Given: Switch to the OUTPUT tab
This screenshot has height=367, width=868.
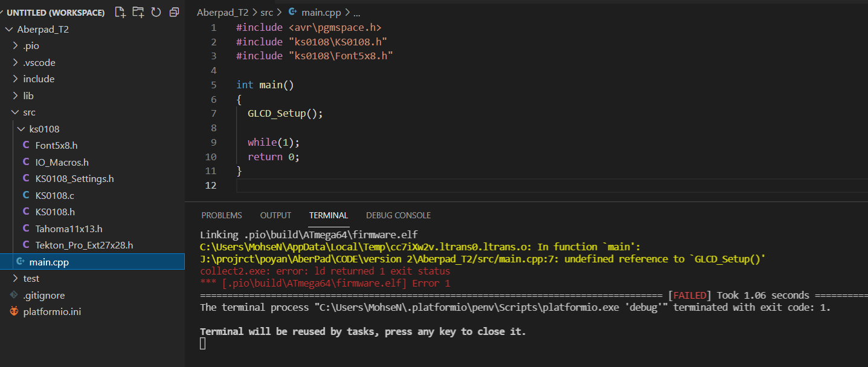Looking at the screenshot, I should click(x=275, y=215).
